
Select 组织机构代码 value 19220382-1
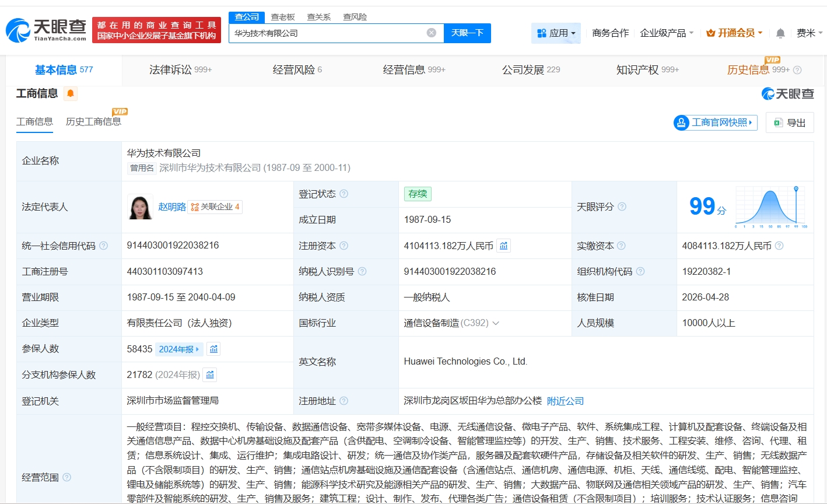pyautogui.click(x=706, y=271)
